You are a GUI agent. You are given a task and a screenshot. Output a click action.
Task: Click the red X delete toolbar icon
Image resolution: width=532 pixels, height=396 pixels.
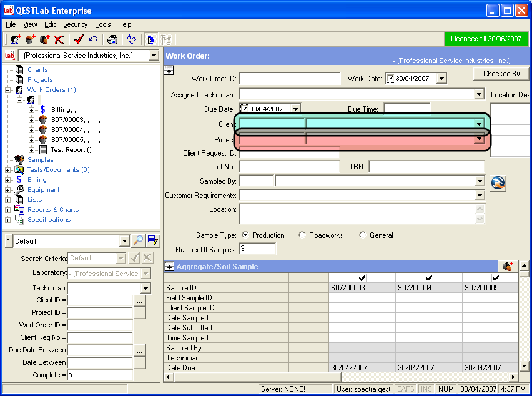59,39
